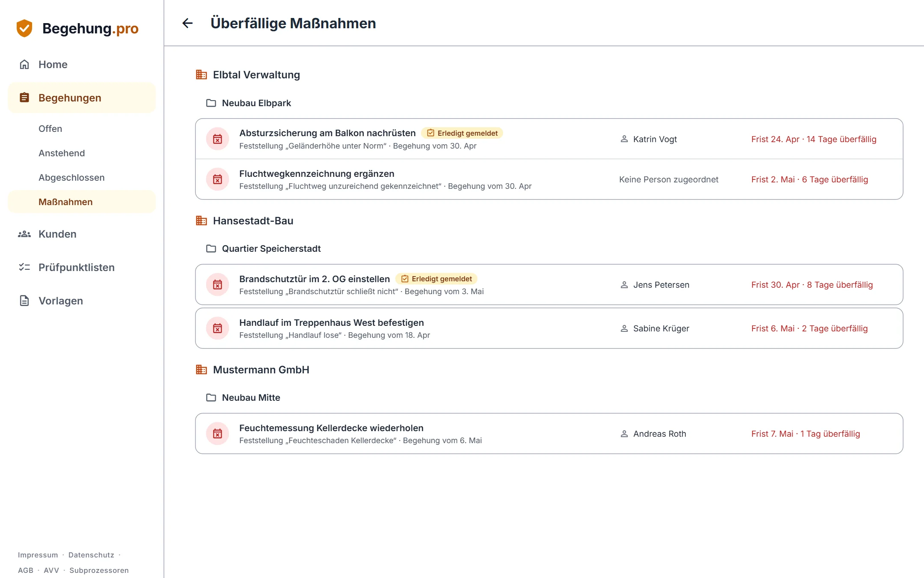Click the Prüfpunktlisten checklist icon
924x578 pixels.
24,267
